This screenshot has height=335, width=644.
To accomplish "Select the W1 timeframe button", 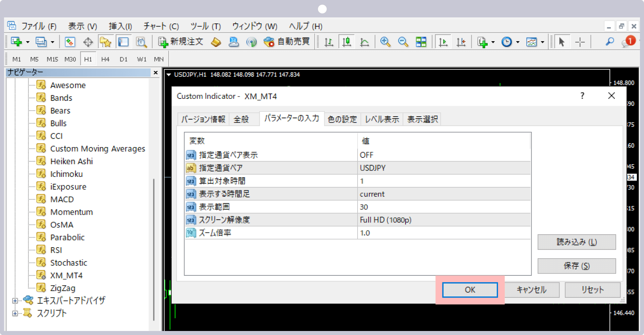I will (142, 59).
